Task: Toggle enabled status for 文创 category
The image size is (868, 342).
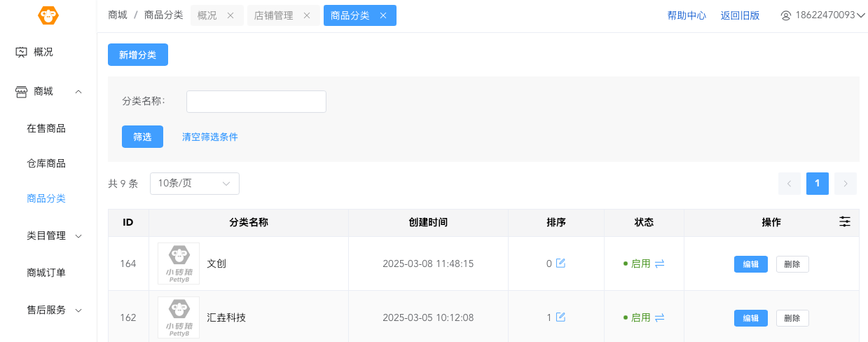Action: [x=659, y=264]
